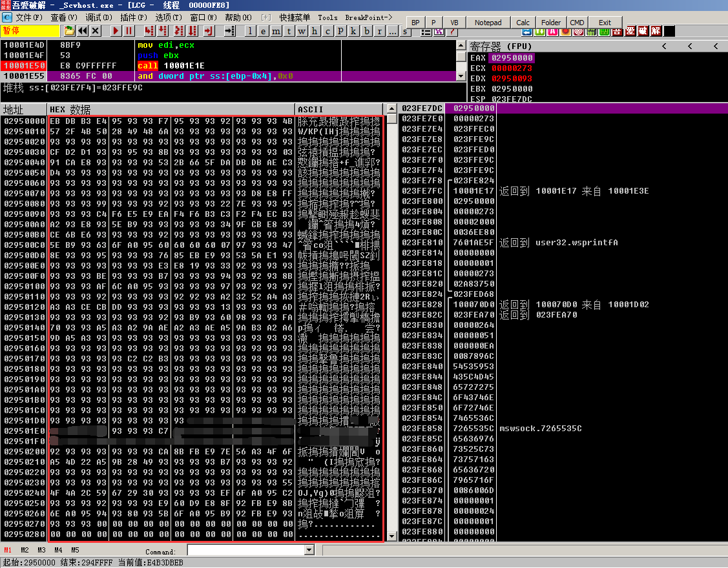The image size is (728, 568).
Task: Select the M2 memory tab
Action: tap(25, 550)
